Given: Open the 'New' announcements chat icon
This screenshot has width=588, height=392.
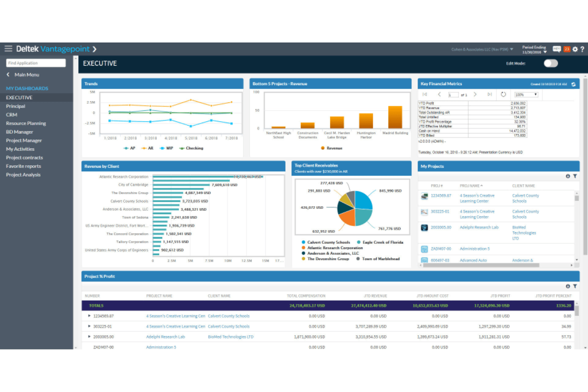Looking at the screenshot, I should [557, 49].
